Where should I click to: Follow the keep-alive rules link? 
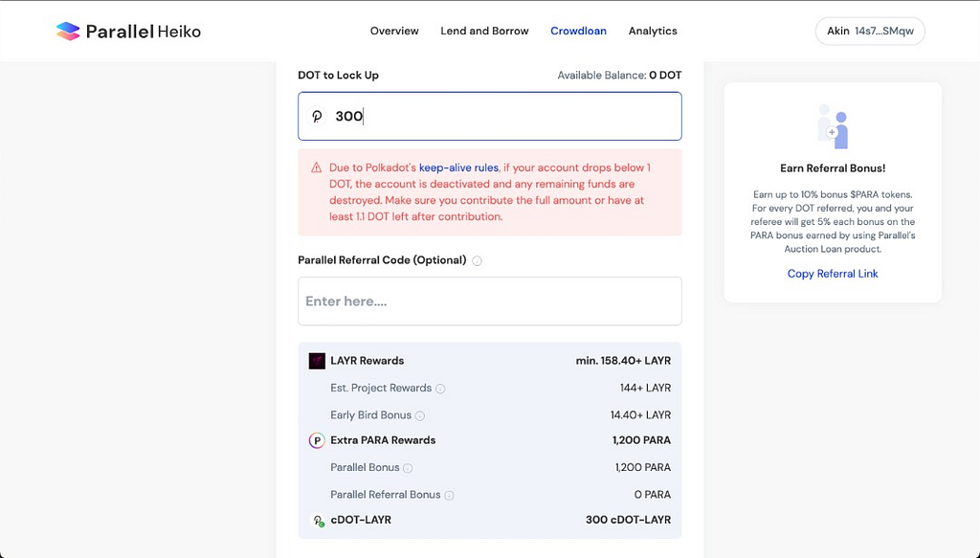[x=458, y=167]
